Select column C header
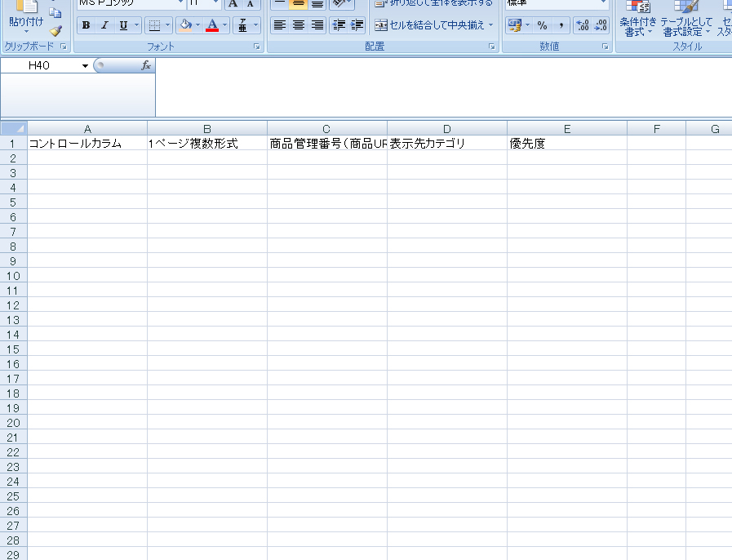 click(326, 128)
